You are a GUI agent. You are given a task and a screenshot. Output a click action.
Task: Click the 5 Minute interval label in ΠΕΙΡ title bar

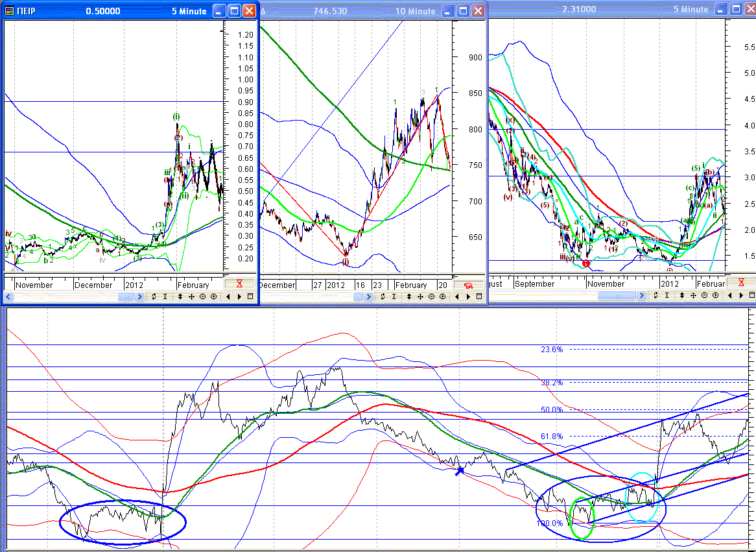pyautogui.click(x=189, y=10)
